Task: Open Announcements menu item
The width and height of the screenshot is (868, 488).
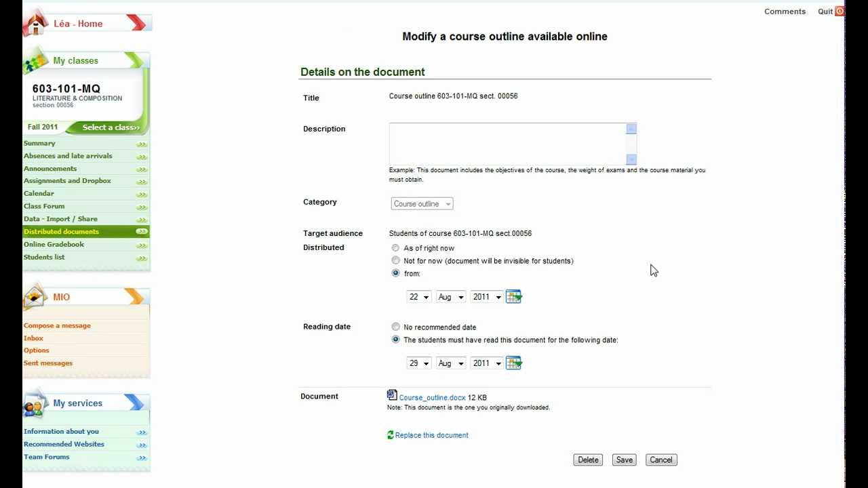Action: (50, 169)
